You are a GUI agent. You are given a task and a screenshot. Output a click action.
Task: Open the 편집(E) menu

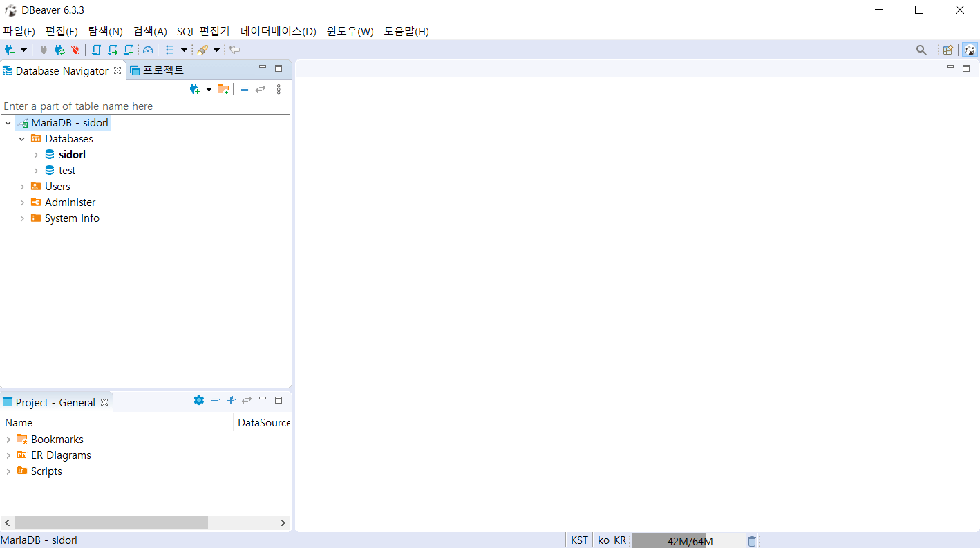point(62,31)
